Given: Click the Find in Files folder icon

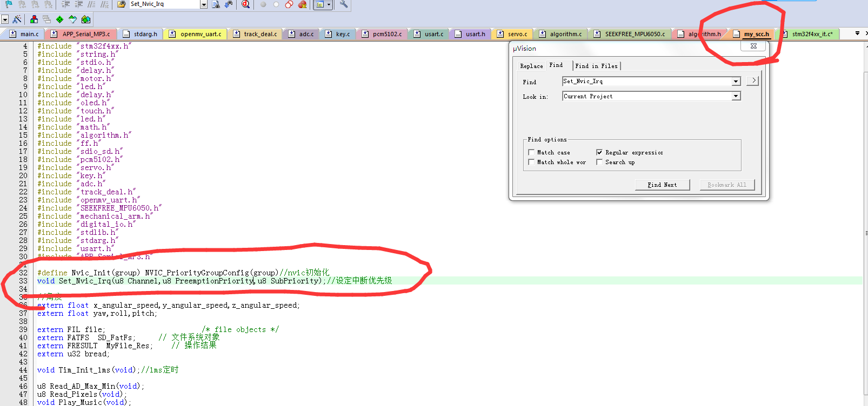Looking at the screenshot, I should [121, 4].
